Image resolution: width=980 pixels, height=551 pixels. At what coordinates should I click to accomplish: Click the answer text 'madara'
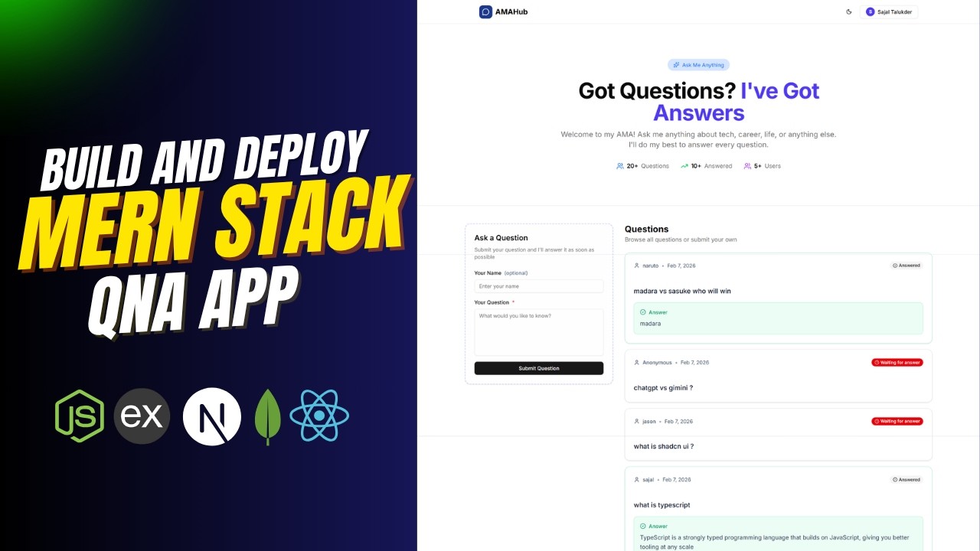(651, 324)
